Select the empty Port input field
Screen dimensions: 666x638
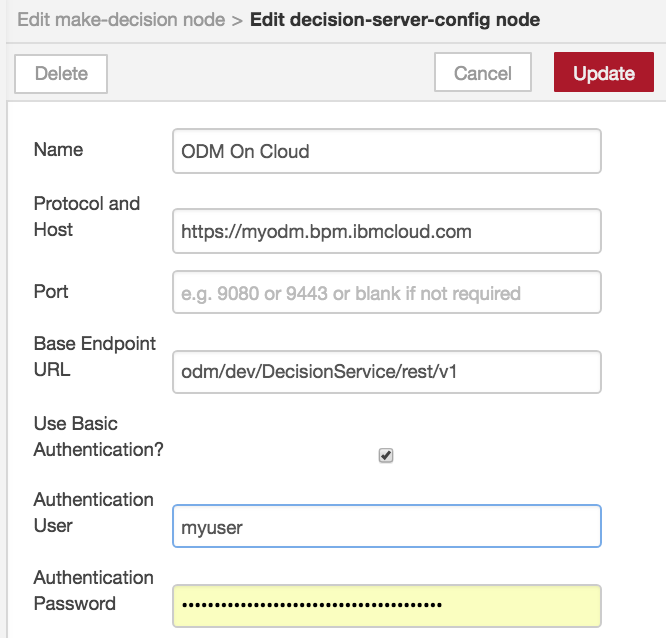pos(387,292)
